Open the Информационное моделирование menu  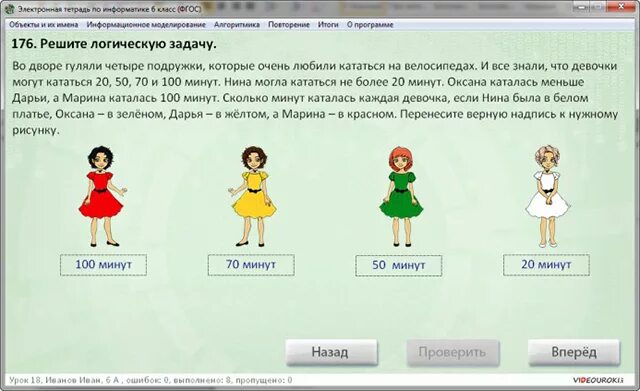(146, 24)
